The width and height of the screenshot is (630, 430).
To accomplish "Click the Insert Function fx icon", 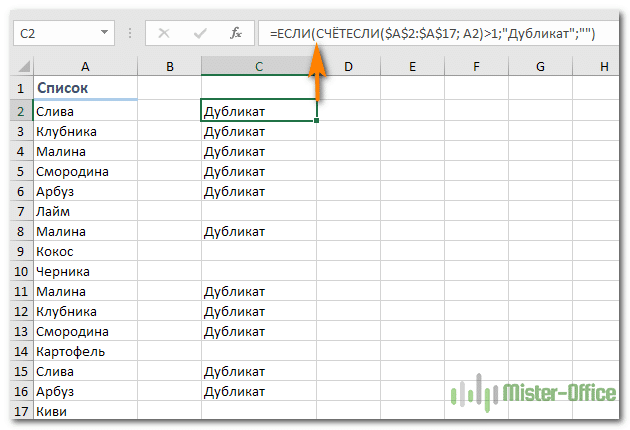I will [x=236, y=33].
